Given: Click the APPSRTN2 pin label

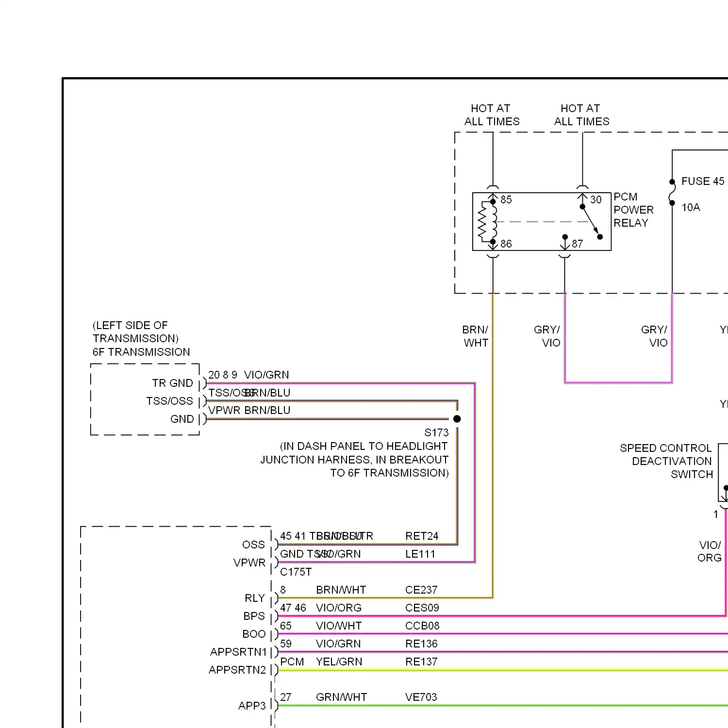Looking at the screenshot, I should pyautogui.click(x=237, y=670).
